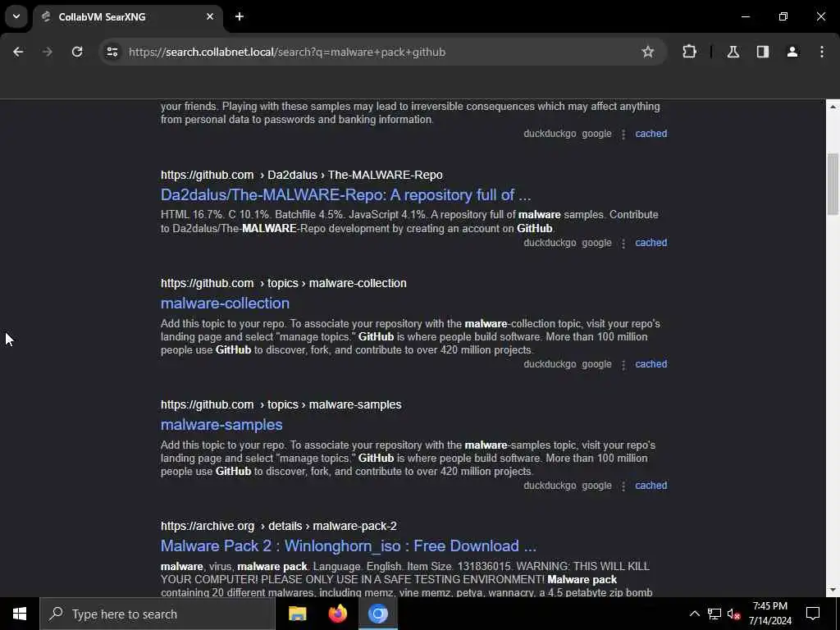The image size is (840, 630).
Task: View site information icon in address bar
Action: 112,52
